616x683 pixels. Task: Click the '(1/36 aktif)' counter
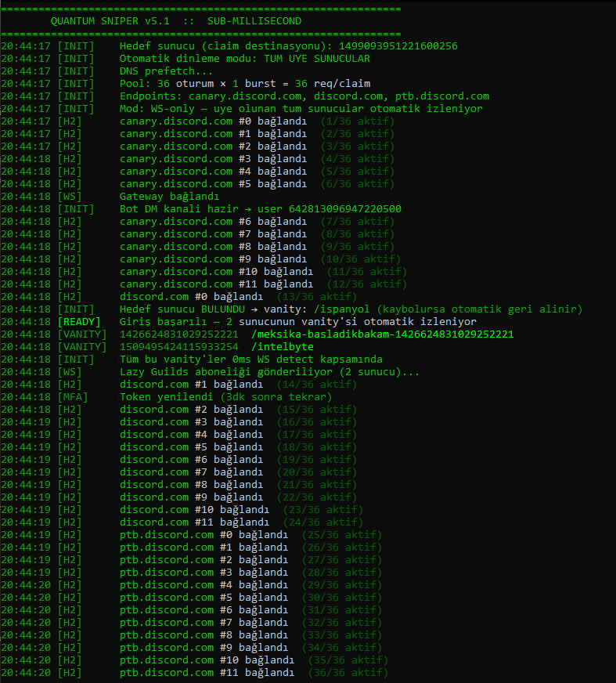(x=358, y=121)
